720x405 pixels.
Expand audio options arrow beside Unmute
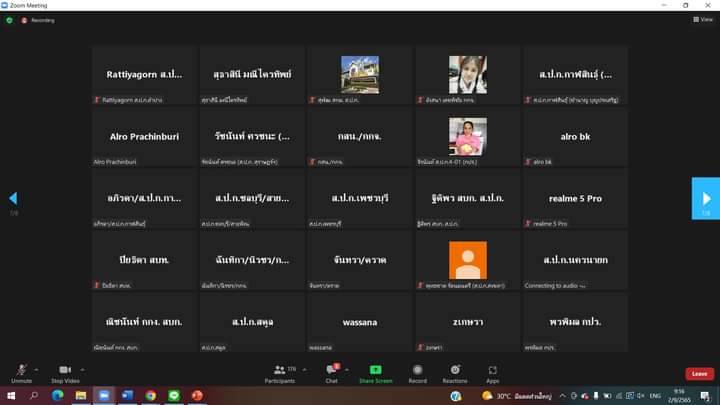37,369
